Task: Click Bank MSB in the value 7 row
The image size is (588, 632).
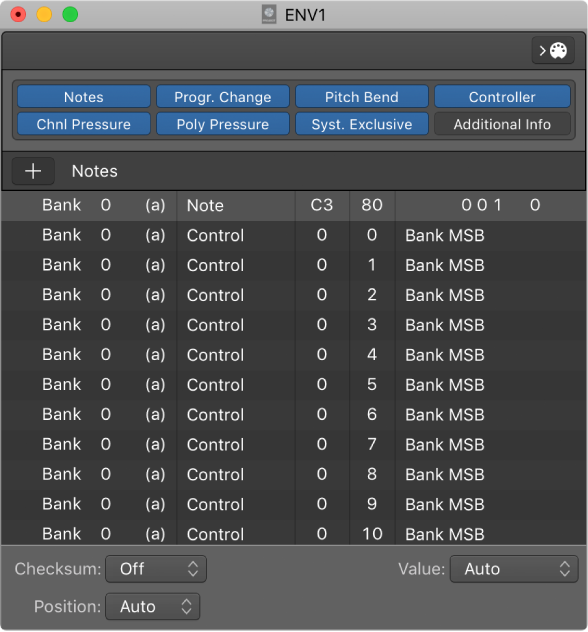Action: point(445,445)
